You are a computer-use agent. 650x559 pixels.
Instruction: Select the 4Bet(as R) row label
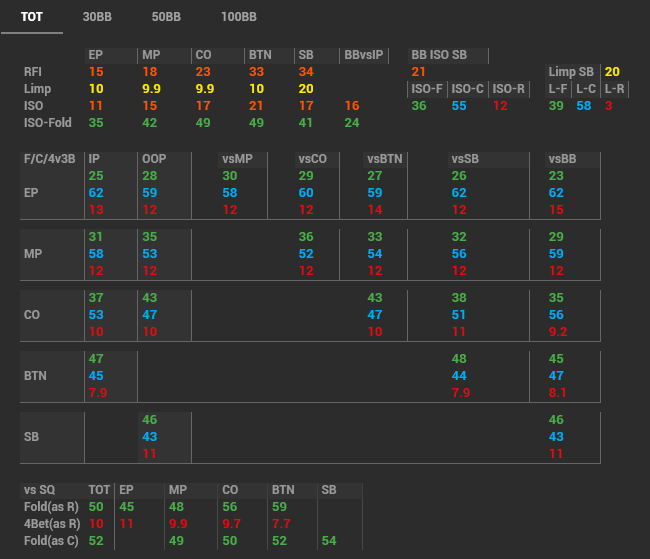(x=52, y=523)
